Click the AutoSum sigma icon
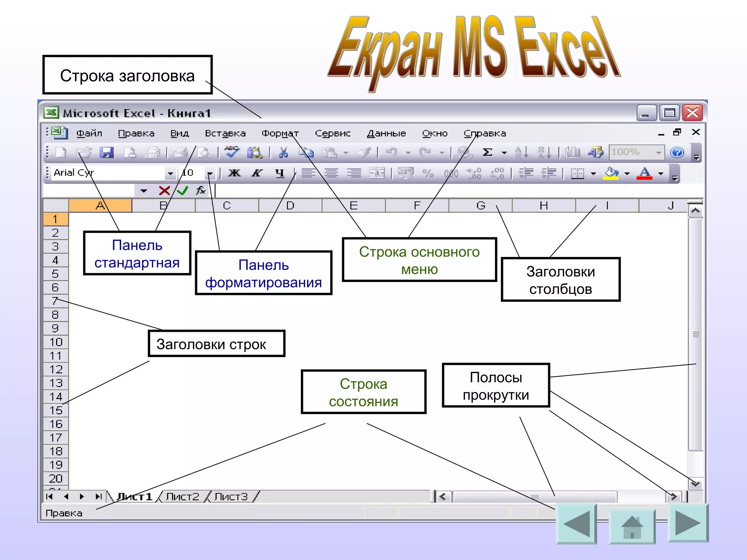The image size is (747, 560). click(x=487, y=152)
